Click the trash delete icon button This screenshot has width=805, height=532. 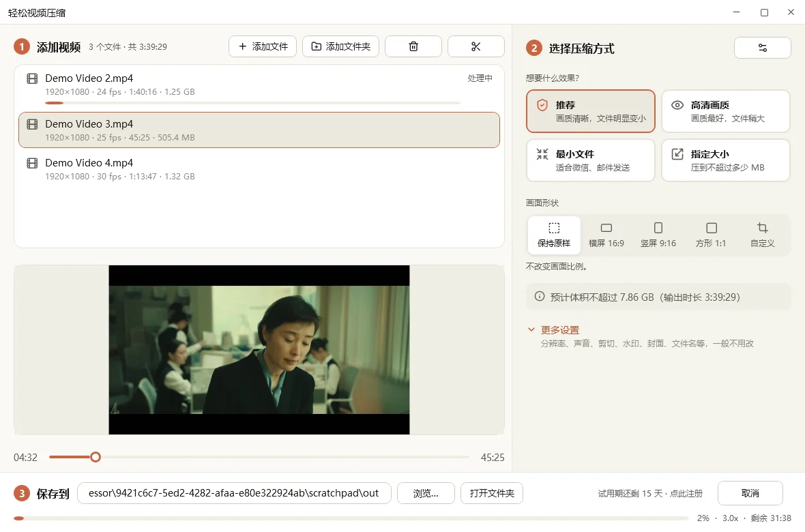pyautogui.click(x=413, y=47)
